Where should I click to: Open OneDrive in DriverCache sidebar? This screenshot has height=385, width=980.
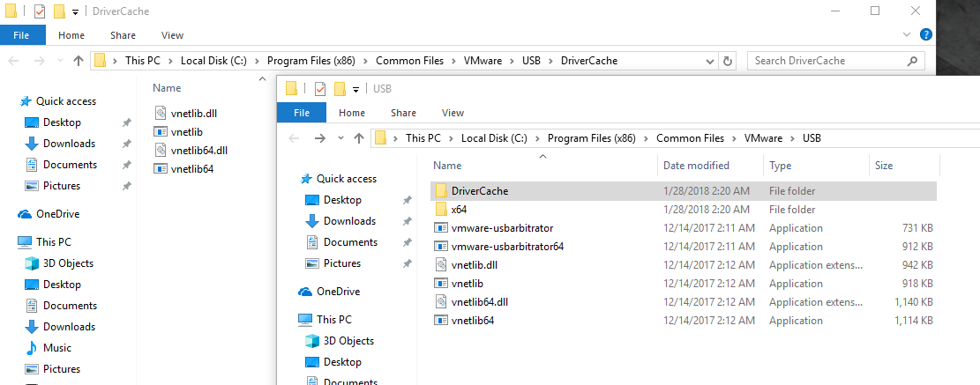point(57,214)
